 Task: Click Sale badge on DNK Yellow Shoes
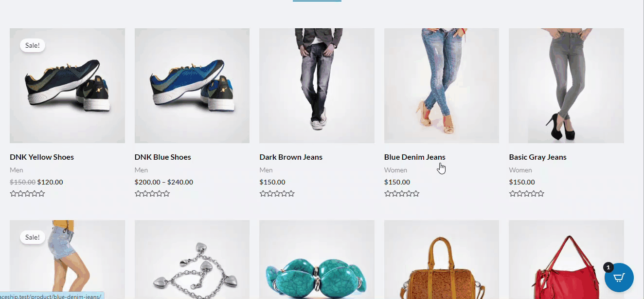click(33, 46)
